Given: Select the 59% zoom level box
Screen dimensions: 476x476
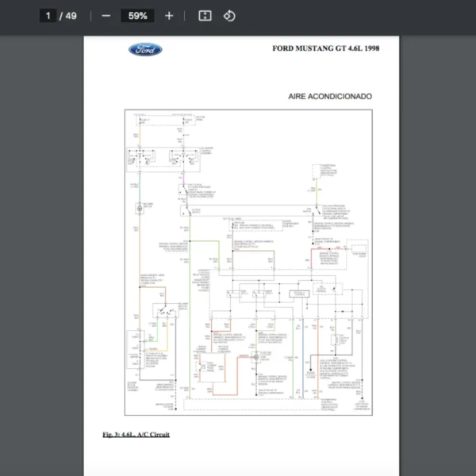Looking at the screenshot, I should click(137, 16).
